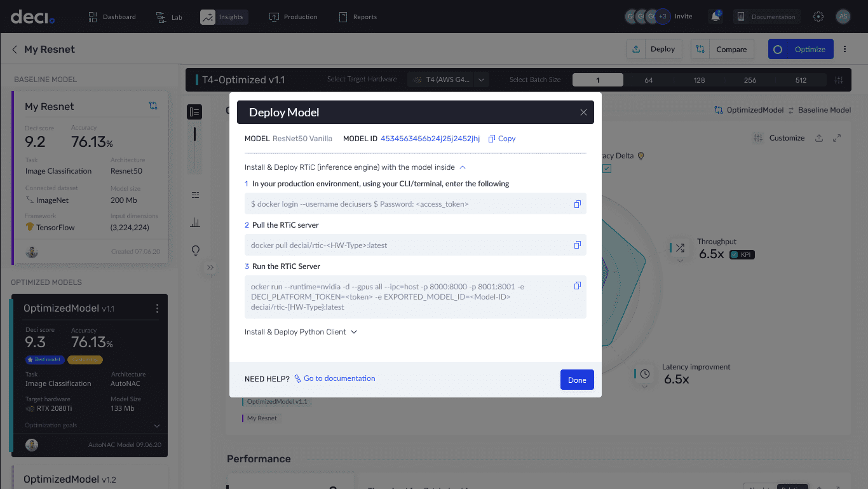Screen dimensions: 868x489
Task: Open batch size sliders settings icon
Action: pyautogui.click(x=839, y=80)
